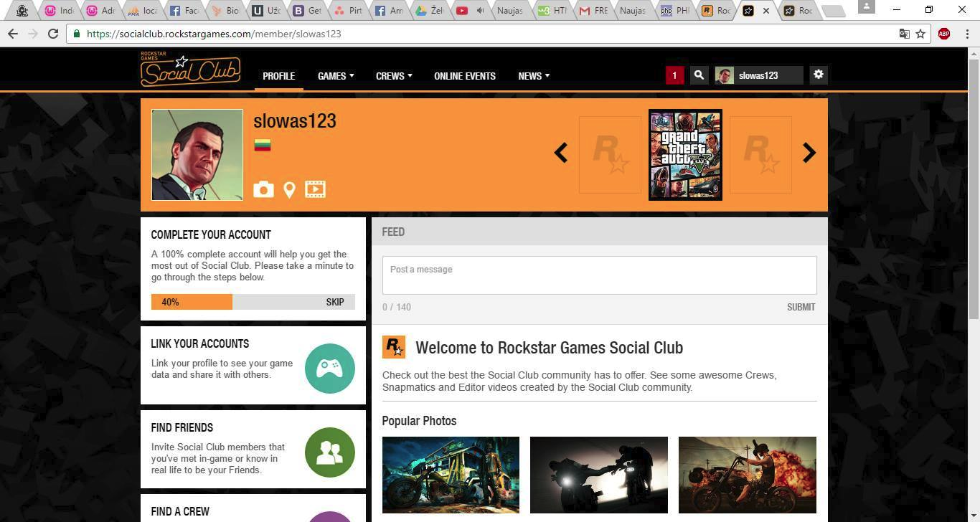Open the search magnifier icon
The height and width of the screenshot is (522, 980).
click(699, 75)
